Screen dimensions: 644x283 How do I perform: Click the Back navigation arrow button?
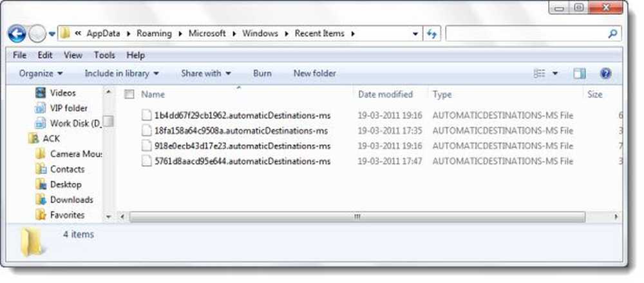pyautogui.click(x=17, y=34)
